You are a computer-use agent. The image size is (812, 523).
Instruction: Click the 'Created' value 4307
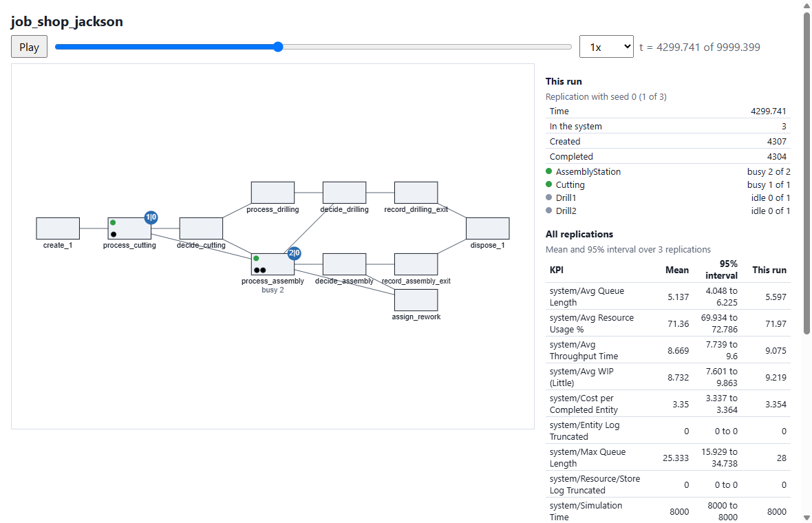coord(776,141)
